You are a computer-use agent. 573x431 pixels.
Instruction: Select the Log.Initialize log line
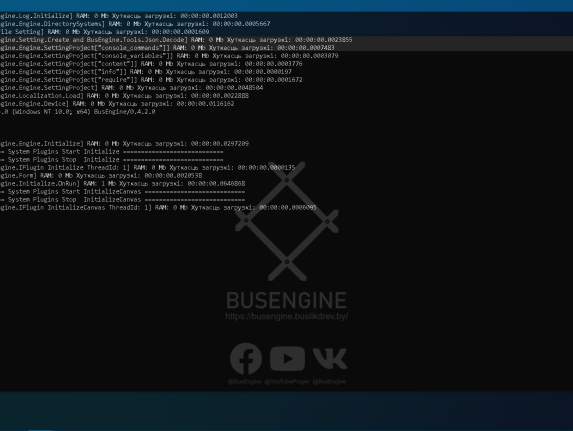click(119, 16)
